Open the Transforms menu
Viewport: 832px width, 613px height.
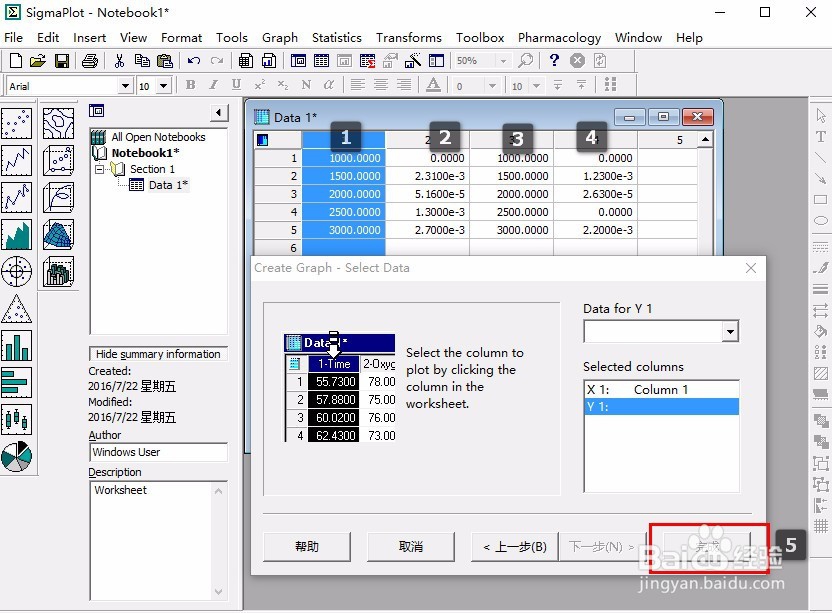pyautogui.click(x=409, y=38)
